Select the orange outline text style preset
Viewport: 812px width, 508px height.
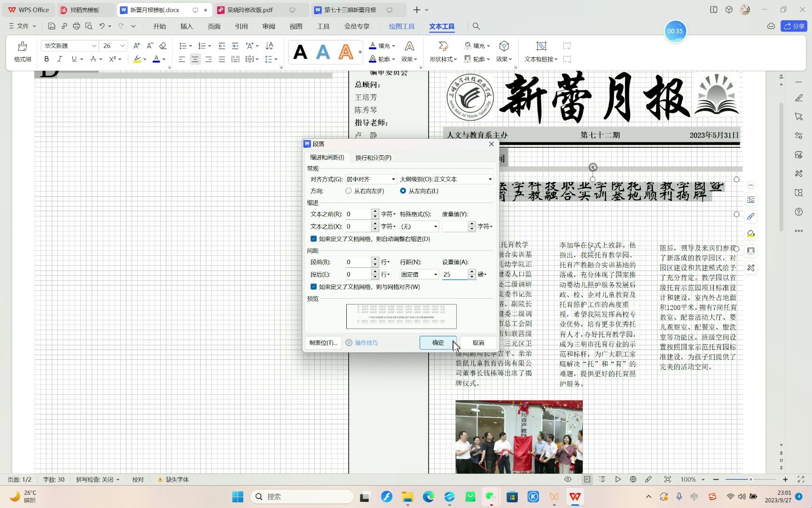(346, 52)
